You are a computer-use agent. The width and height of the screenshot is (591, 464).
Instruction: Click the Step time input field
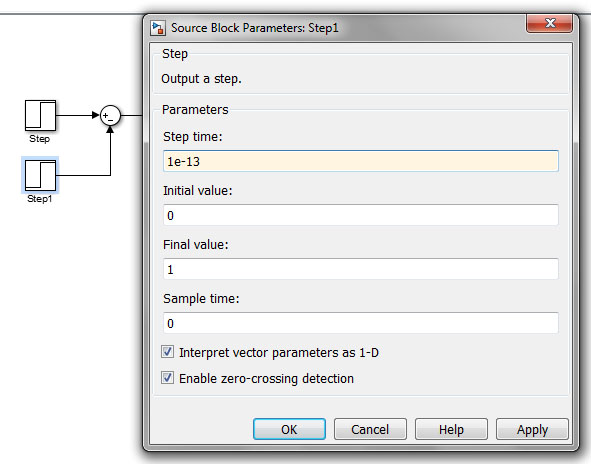click(361, 161)
